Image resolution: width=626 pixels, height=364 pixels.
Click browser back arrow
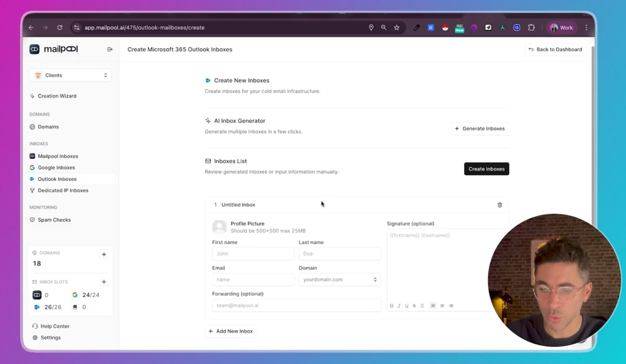tap(31, 27)
